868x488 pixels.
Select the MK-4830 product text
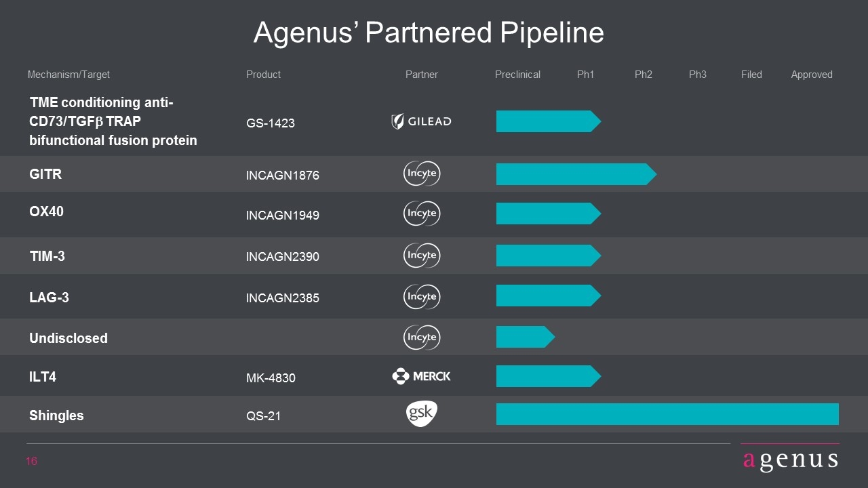click(x=271, y=378)
